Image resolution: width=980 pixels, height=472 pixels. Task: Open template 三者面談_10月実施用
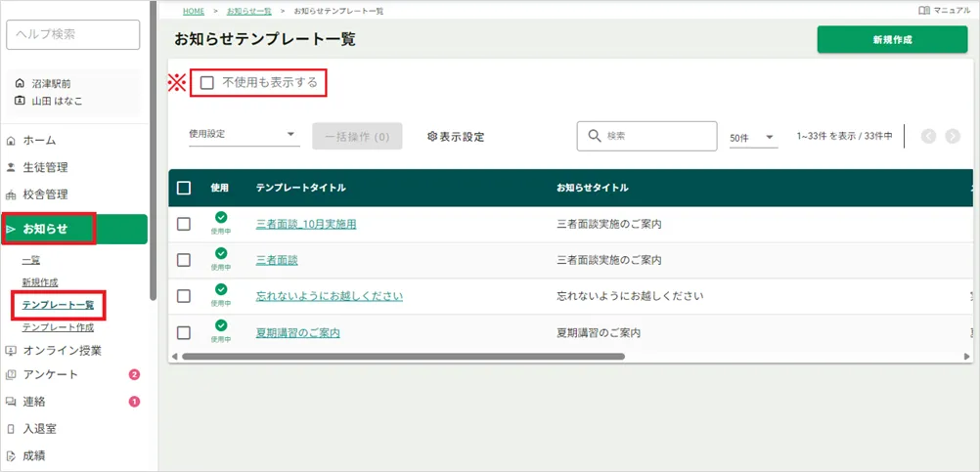[x=306, y=224]
